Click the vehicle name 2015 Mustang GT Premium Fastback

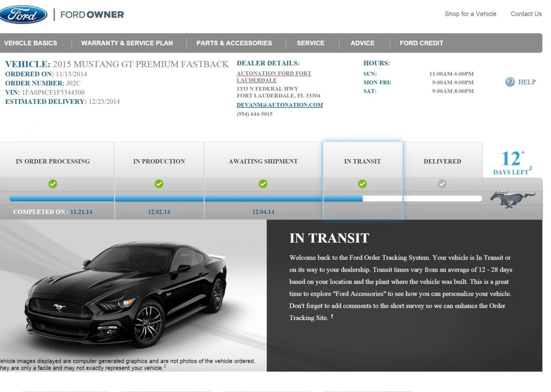click(141, 64)
